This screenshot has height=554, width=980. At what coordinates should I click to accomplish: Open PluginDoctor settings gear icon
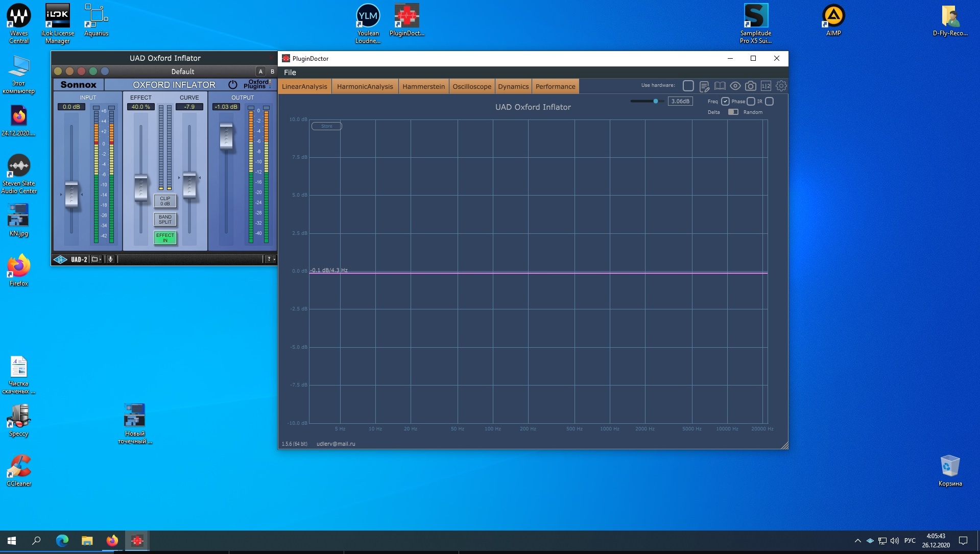781,86
